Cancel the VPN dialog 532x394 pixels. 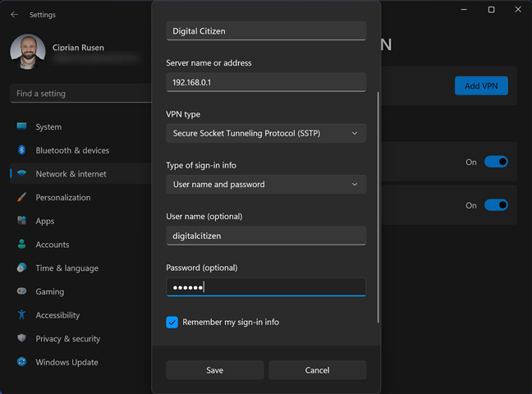coord(317,370)
